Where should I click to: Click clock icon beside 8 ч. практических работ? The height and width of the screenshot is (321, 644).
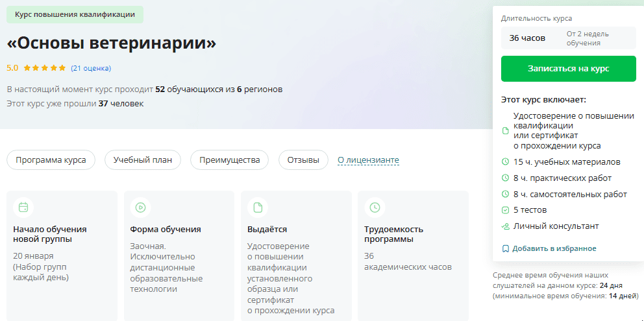pos(506,178)
